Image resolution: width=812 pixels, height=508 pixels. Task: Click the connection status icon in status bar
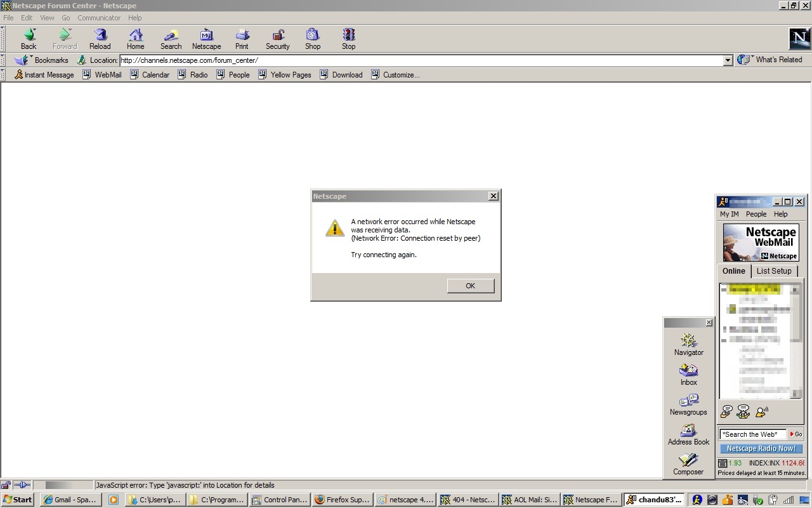coord(22,485)
